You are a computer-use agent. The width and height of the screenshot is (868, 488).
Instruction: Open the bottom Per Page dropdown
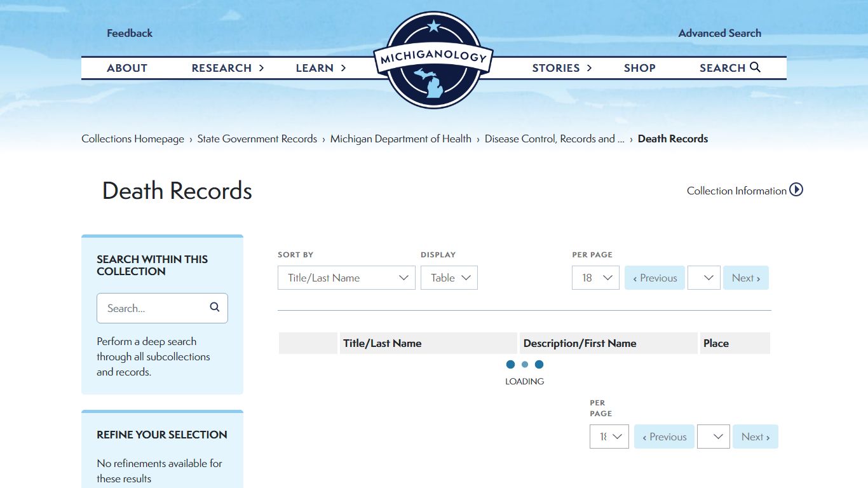coord(609,437)
